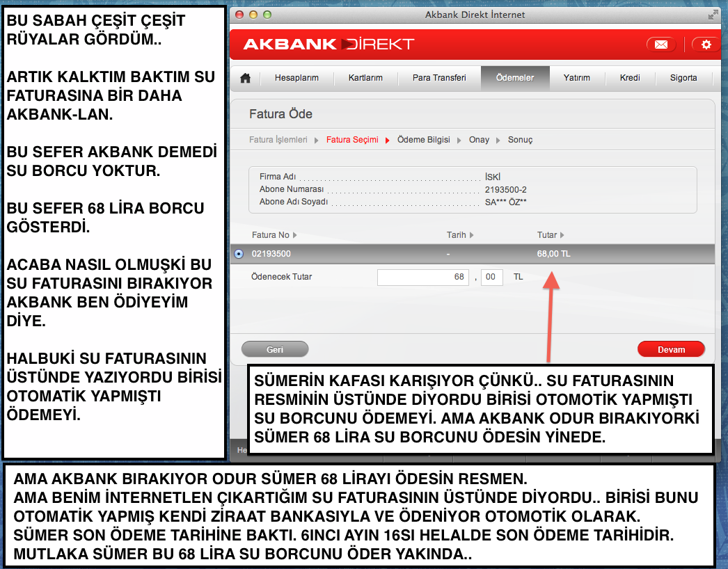Click the Ödeme Bilgisi breadcrumb step
728x569 pixels.
(x=423, y=140)
